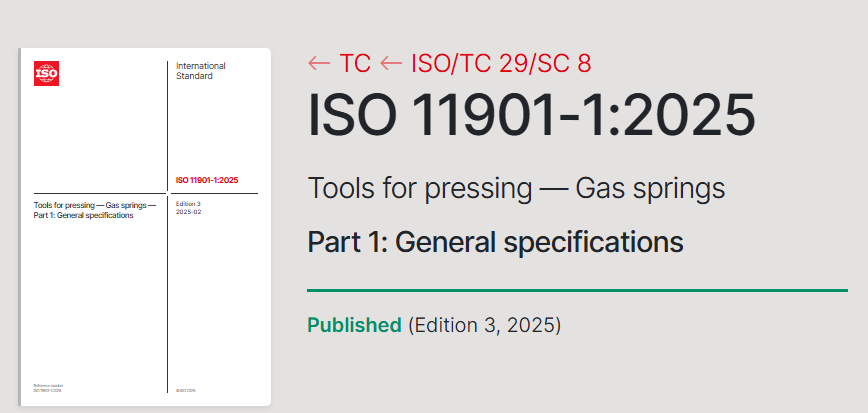Viewport: 868px width, 413px height.
Task: Open the ISO/TC 29/SC 8 committee link
Action: coord(501,64)
